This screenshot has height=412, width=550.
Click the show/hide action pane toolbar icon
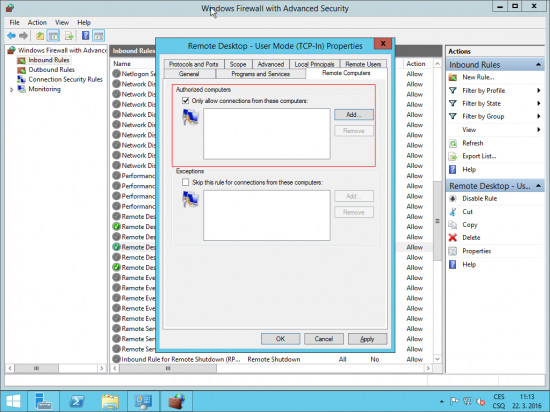[99, 35]
